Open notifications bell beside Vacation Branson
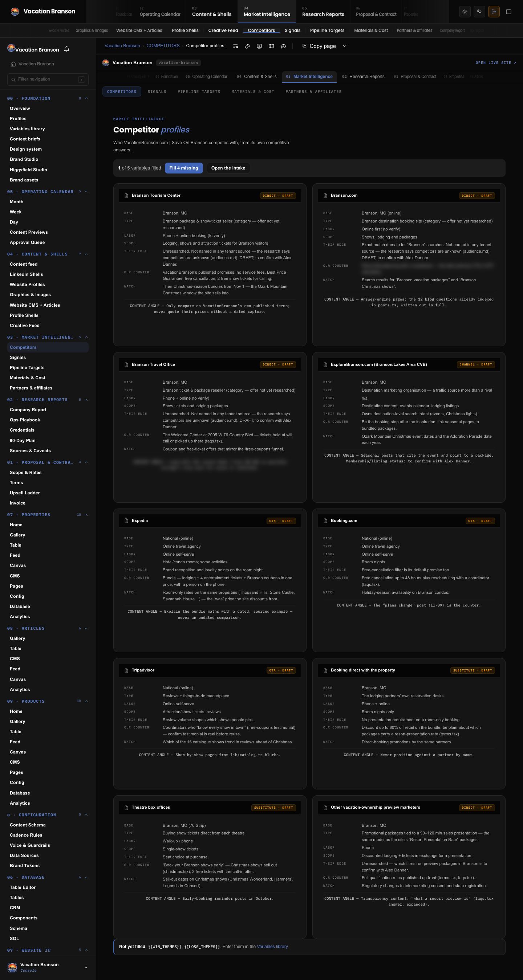Viewport: 523px width, 980px height. (x=66, y=49)
